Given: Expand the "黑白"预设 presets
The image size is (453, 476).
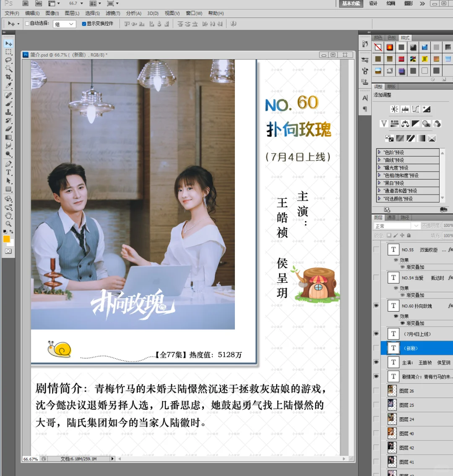Looking at the screenshot, I should tap(379, 183).
